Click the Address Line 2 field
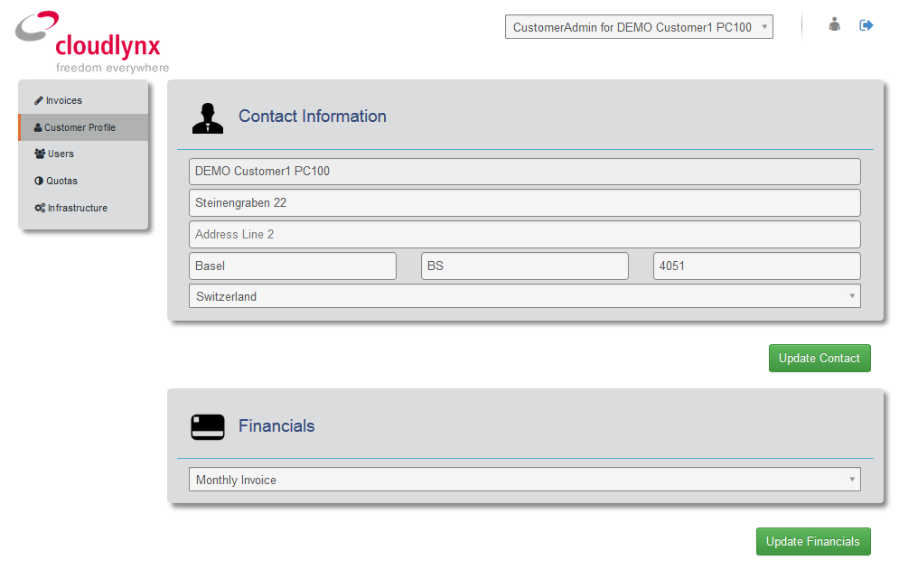This screenshot has width=899, height=588. click(525, 235)
